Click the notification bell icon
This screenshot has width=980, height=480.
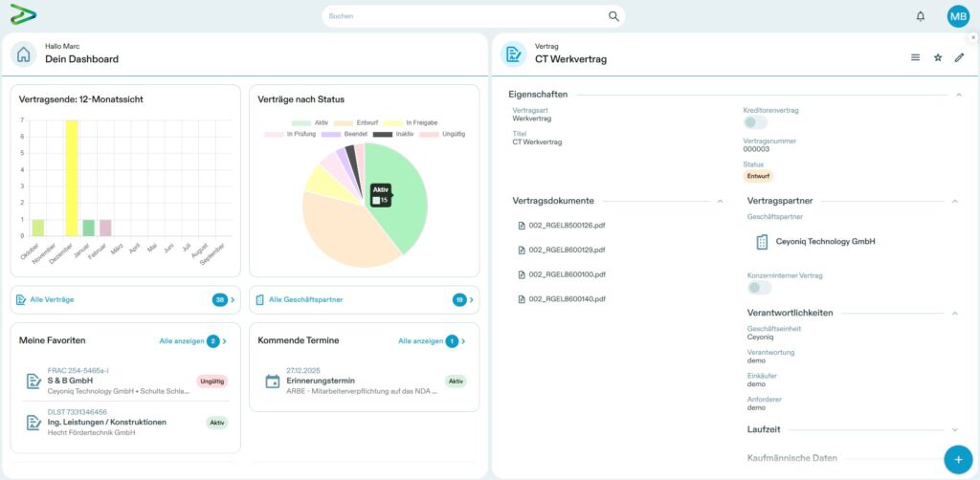921,16
